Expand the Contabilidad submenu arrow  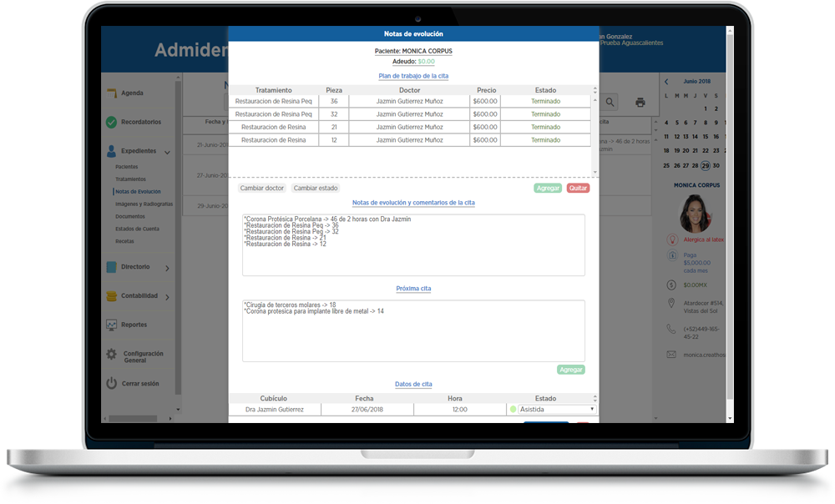coord(168,297)
